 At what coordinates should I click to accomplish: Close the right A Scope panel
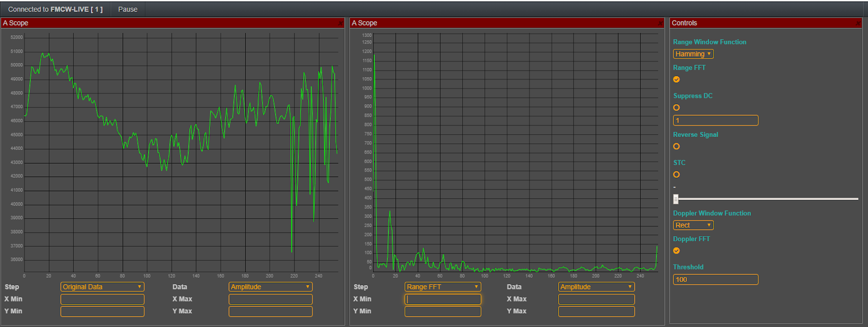coord(660,23)
